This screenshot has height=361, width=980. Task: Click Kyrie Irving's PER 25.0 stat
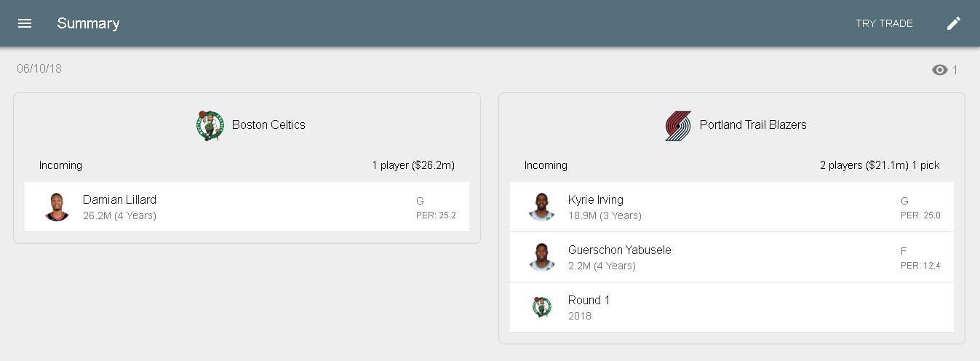pos(920,215)
